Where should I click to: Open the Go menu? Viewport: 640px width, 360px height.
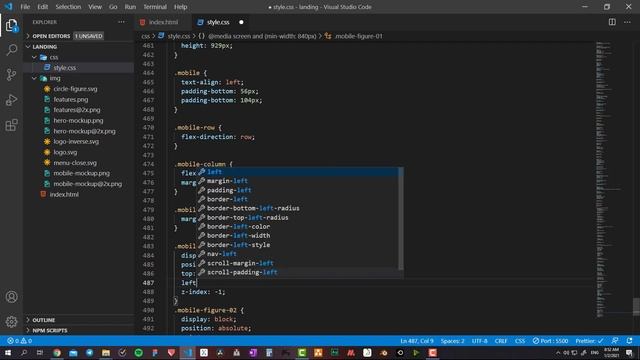(113, 7)
